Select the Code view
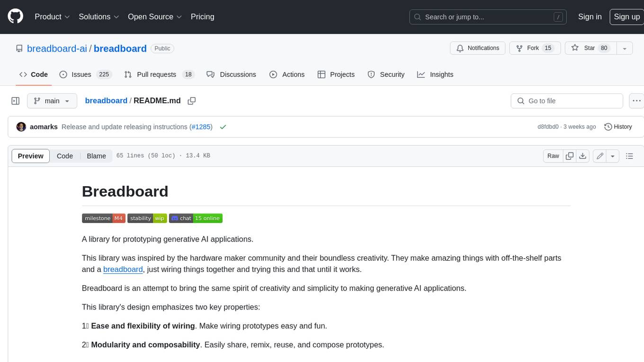644x362 pixels. point(65,156)
